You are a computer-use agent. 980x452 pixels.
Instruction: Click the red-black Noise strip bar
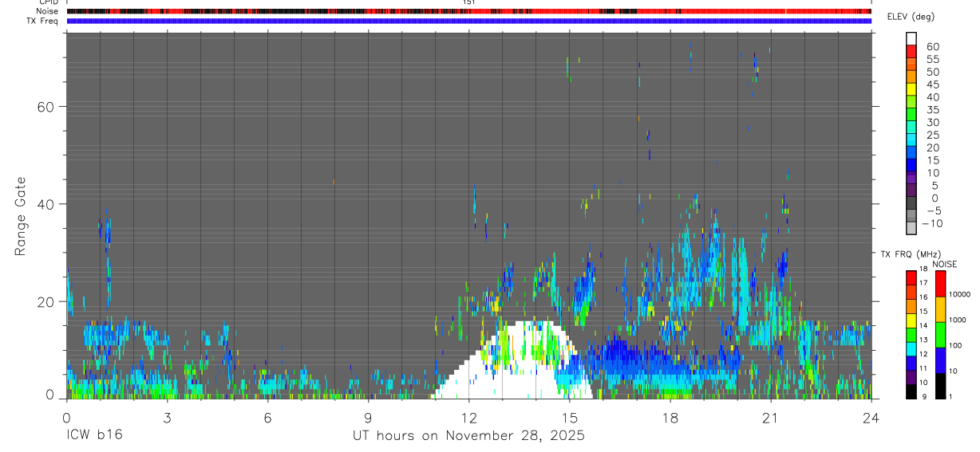(x=469, y=11)
